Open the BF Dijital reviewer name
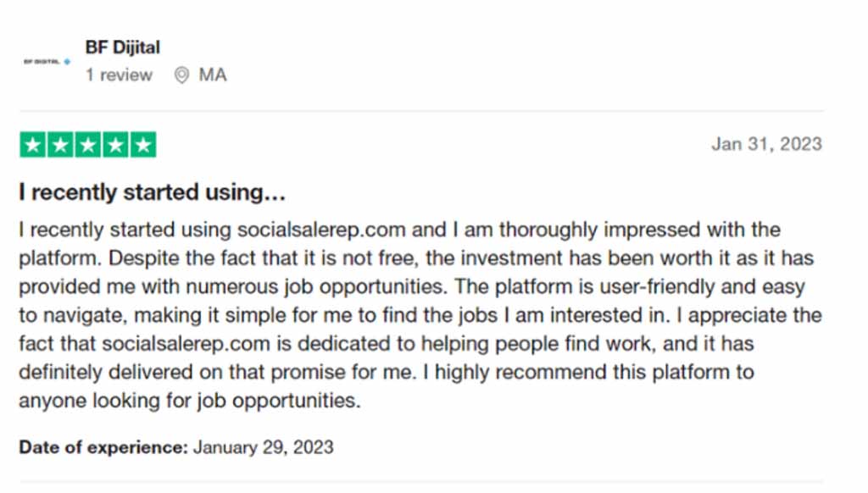 (x=122, y=47)
